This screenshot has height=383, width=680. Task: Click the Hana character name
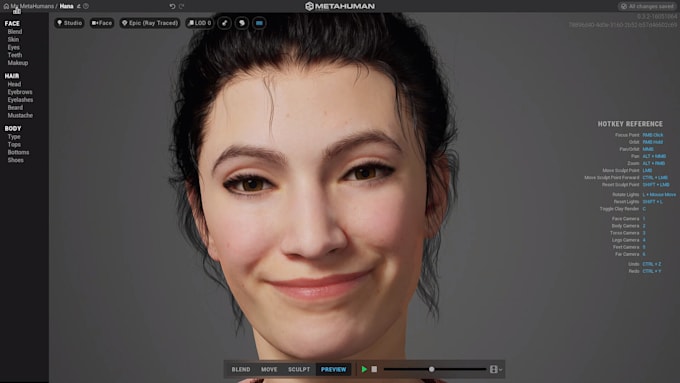[66, 6]
